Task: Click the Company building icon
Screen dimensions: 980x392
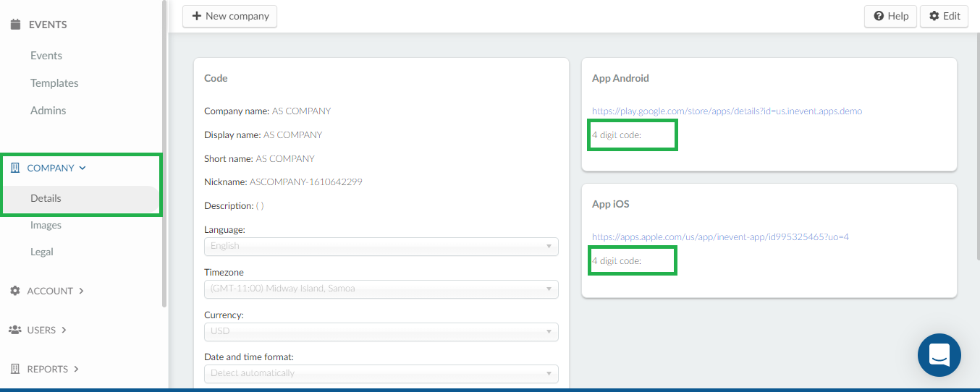Action: pos(15,168)
